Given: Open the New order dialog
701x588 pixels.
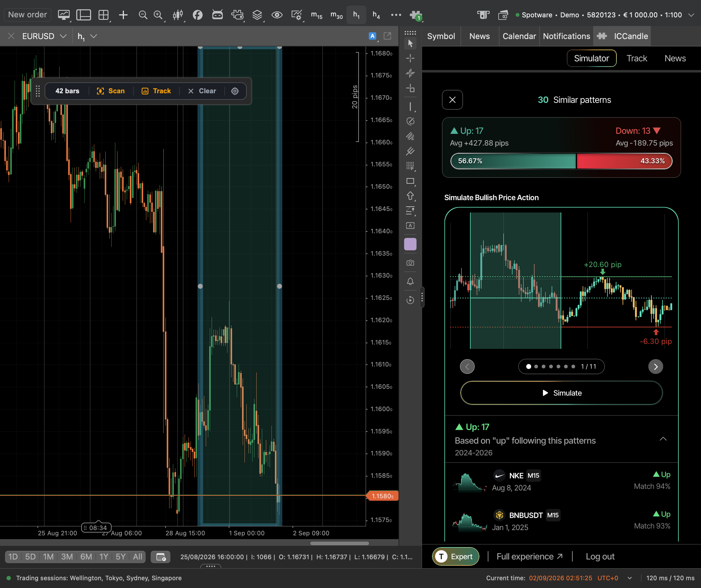Looking at the screenshot, I should coord(27,15).
